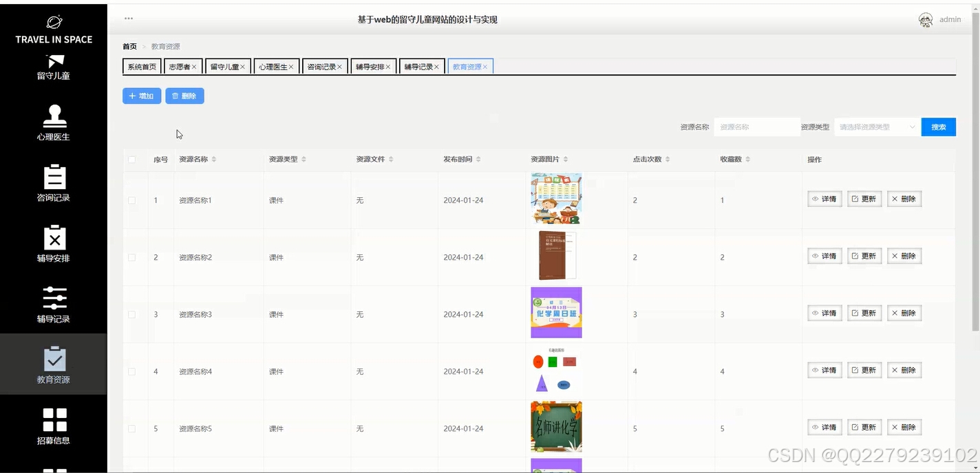View 详情 for 资源名称1
The height and width of the screenshot is (473, 980).
tap(824, 199)
